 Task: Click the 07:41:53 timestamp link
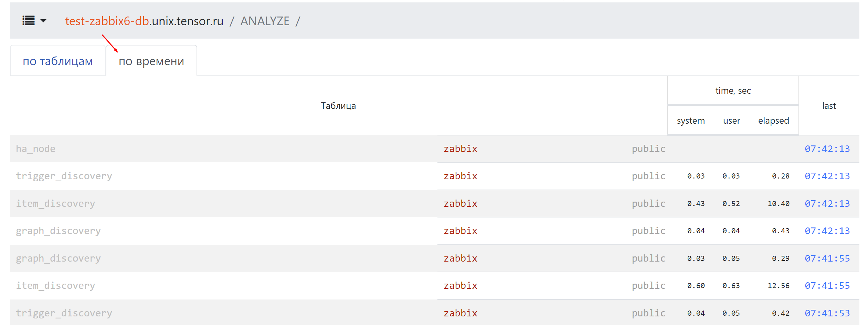tap(827, 313)
